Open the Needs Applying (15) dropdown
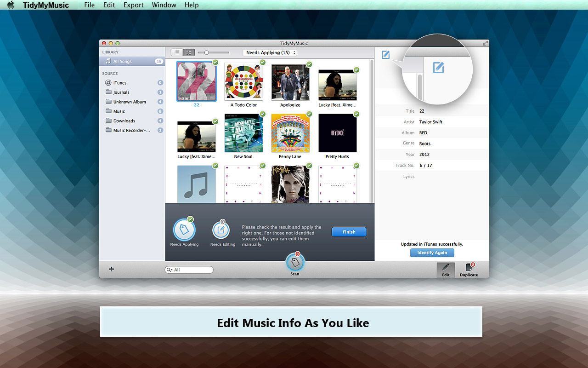The height and width of the screenshot is (368, 588). click(270, 52)
